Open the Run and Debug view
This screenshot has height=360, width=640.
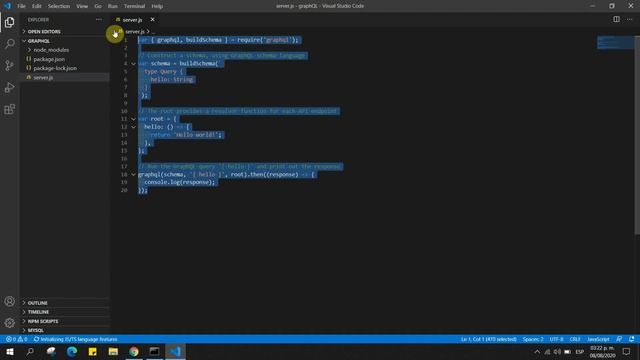[9, 87]
